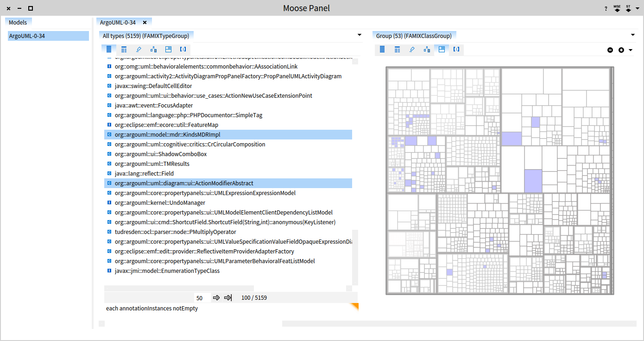Zoom in the treemap with plus icon
The height and width of the screenshot is (341, 644).
tap(621, 50)
